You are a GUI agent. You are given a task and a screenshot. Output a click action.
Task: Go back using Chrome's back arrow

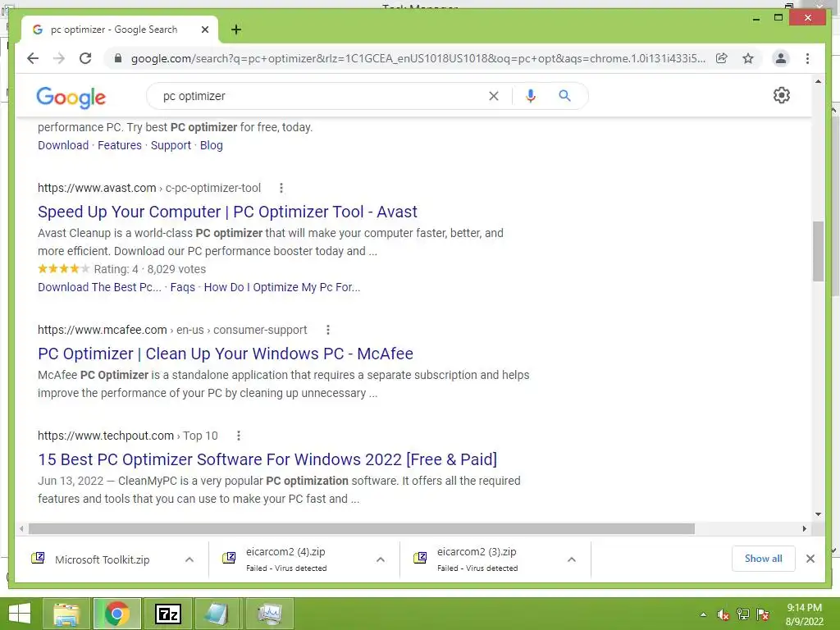pos(33,58)
